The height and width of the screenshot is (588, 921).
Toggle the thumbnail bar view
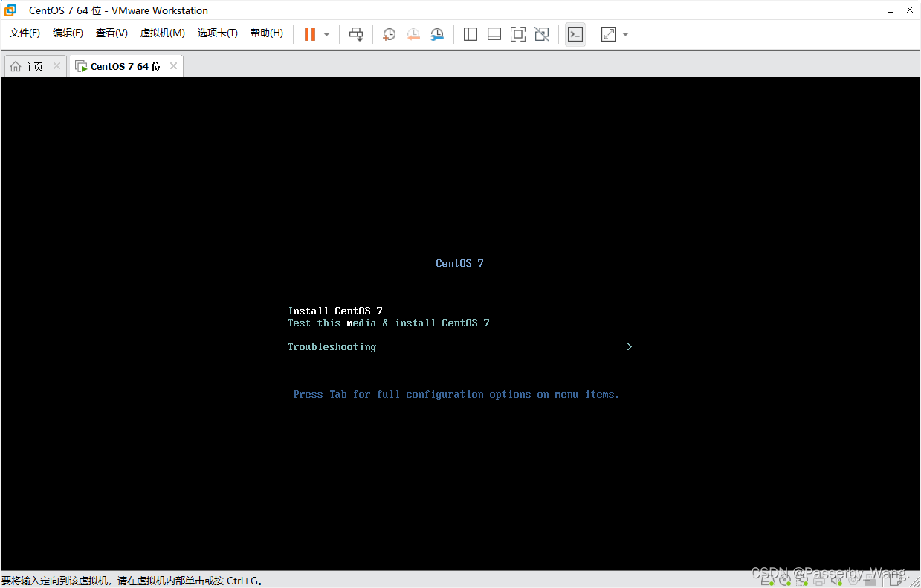(x=494, y=34)
